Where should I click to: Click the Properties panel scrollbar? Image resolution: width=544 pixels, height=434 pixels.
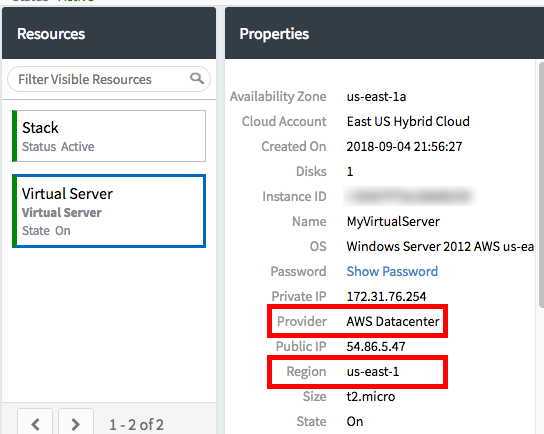point(541,185)
